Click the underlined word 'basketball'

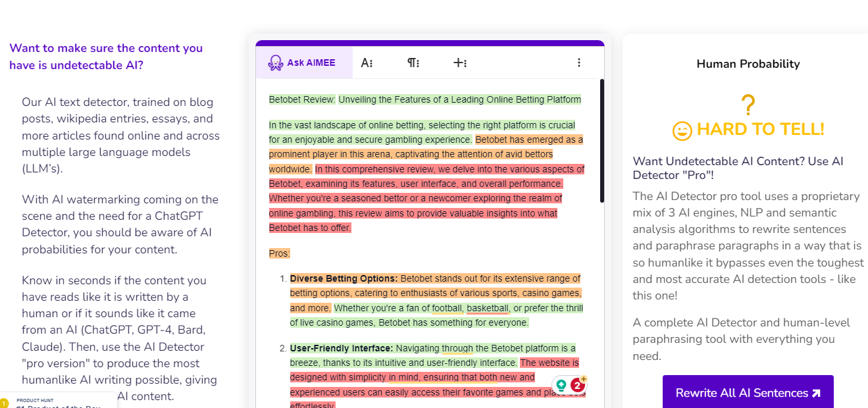point(488,308)
